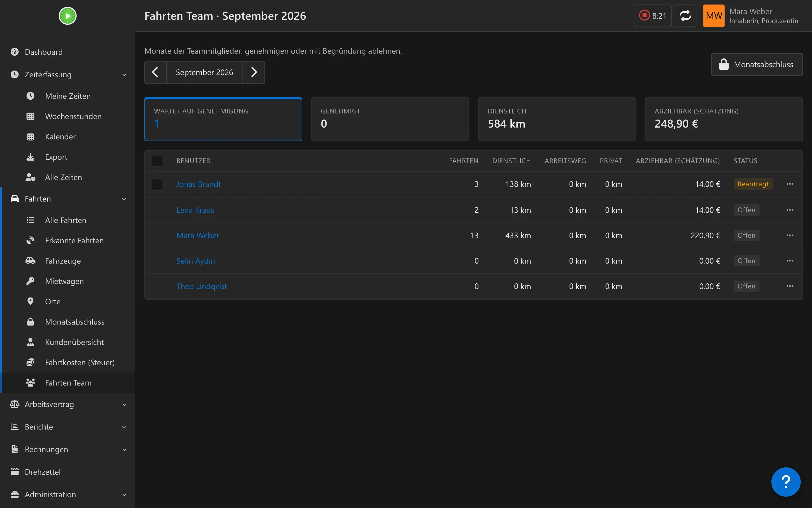Open Lena Kraus user link

[195, 210]
